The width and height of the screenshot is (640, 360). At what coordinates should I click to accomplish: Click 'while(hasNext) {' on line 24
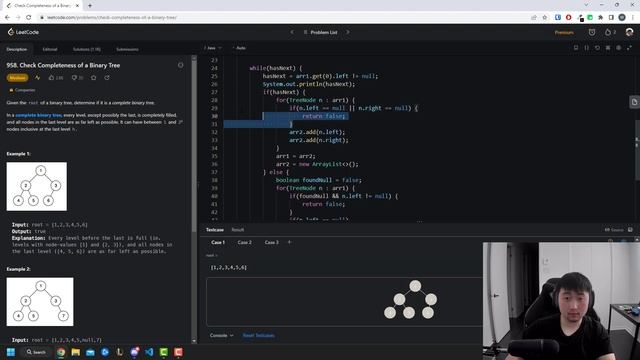pyautogui.click(x=276, y=68)
